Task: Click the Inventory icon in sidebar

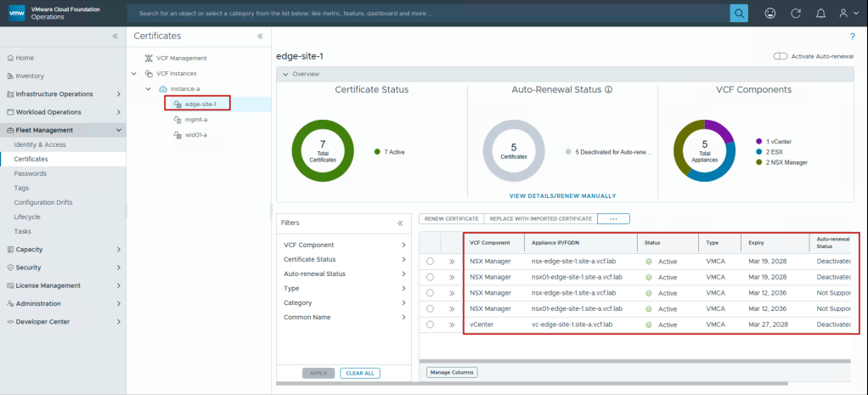Action: [x=10, y=76]
